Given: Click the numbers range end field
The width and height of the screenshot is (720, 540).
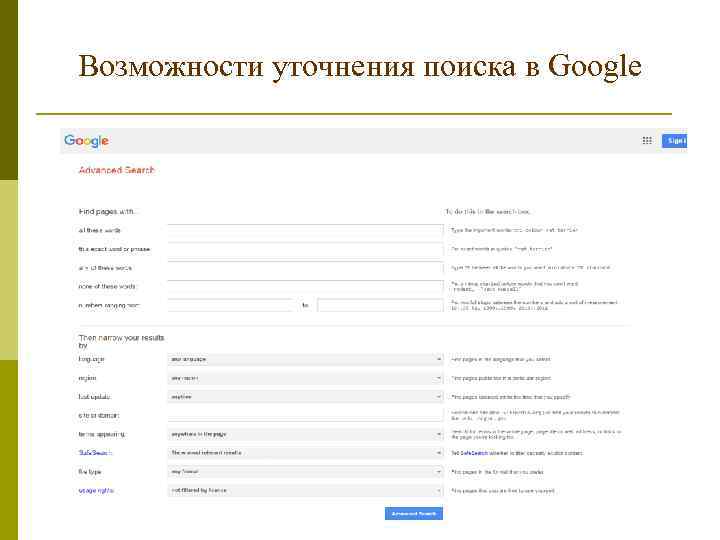Looking at the screenshot, I should point(380,305).
